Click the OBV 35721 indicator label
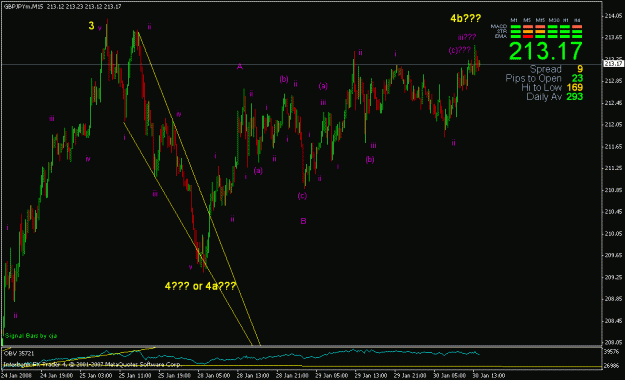The image size is (625, 380). tap(19, 353)
